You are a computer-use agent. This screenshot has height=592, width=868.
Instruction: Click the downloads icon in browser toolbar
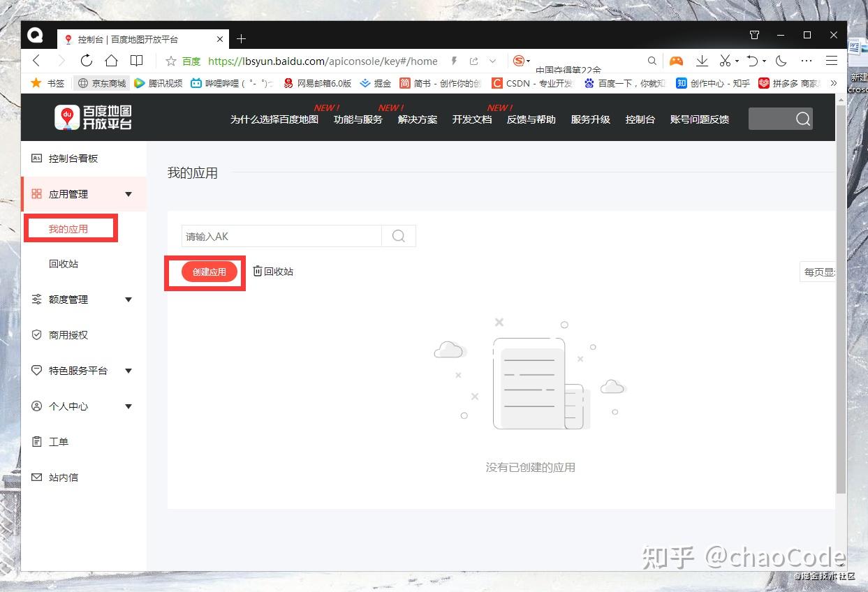point(702,61)
